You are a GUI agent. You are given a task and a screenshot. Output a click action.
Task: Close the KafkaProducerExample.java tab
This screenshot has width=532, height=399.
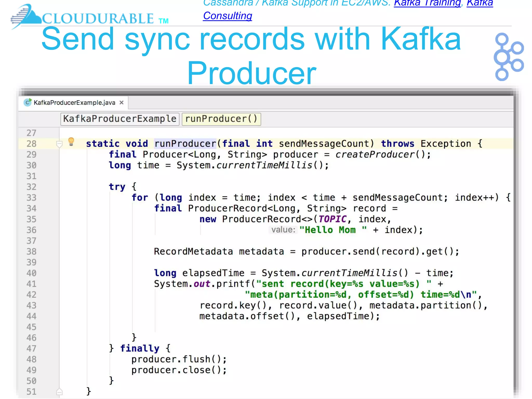(121, 103)
